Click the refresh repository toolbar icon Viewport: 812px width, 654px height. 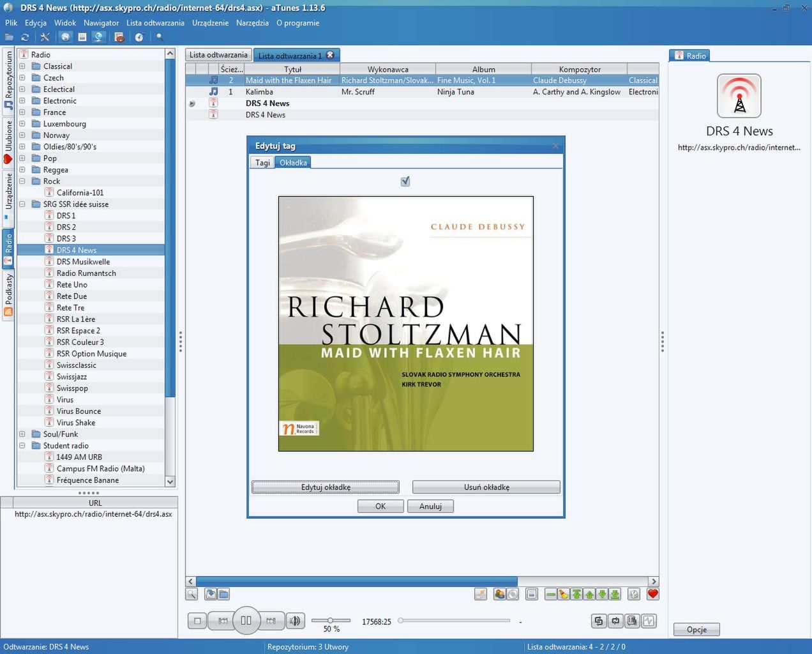point(25,38)
